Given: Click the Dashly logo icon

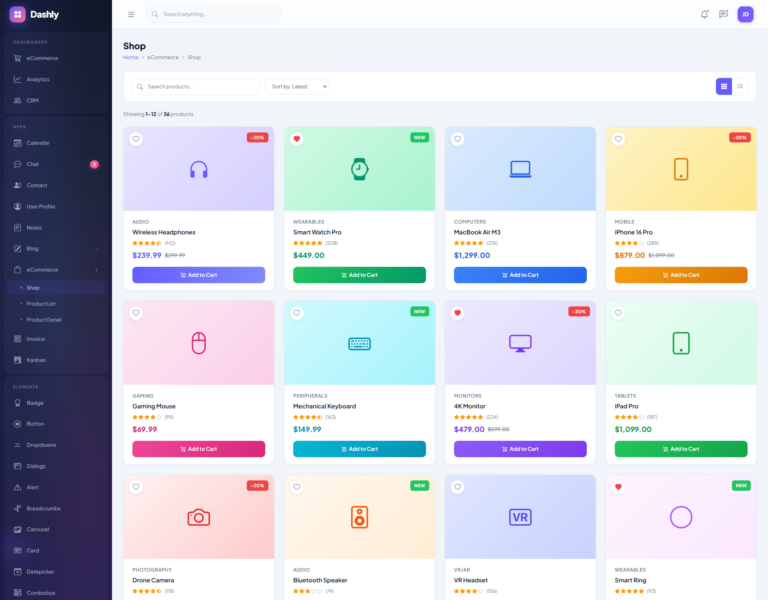Looking at the screenshot, I should coord(17,14).
